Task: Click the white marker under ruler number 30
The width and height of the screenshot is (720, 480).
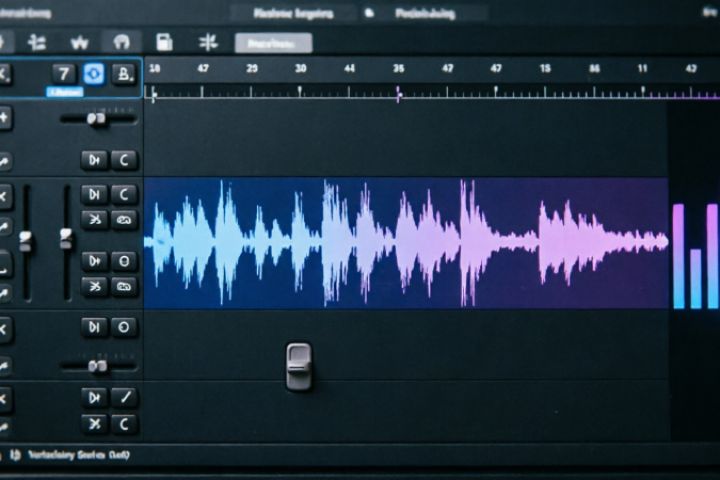Action: click(300, 90)
